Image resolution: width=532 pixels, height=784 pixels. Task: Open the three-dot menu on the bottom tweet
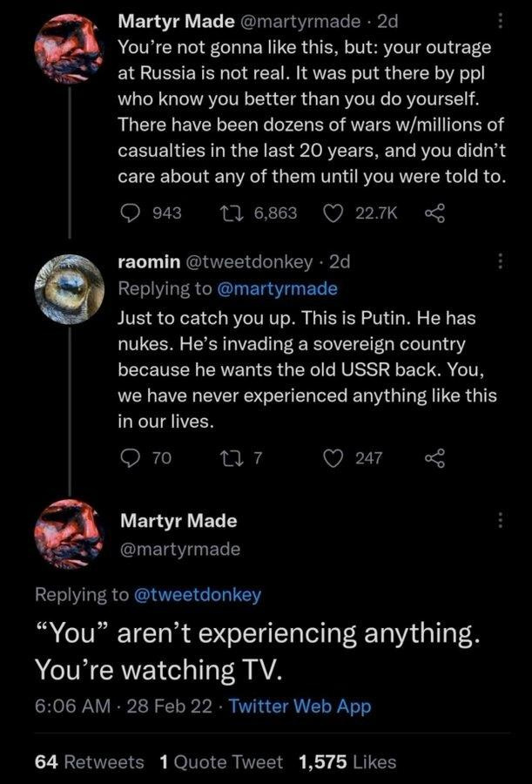pos(501,518)
